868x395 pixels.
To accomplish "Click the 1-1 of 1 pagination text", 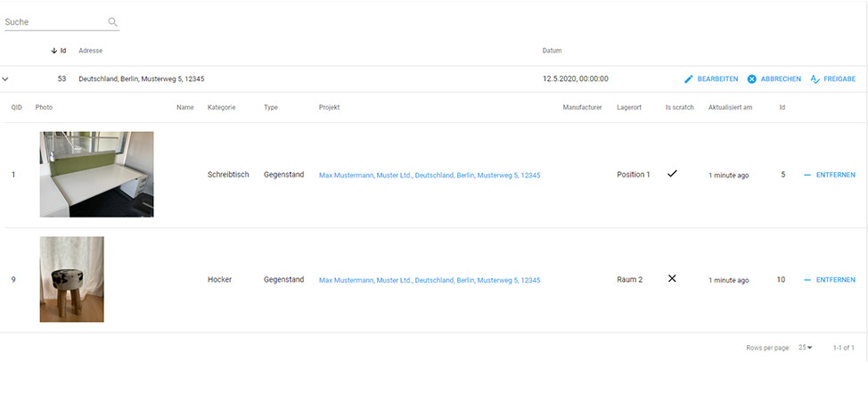I will [844, 348].
